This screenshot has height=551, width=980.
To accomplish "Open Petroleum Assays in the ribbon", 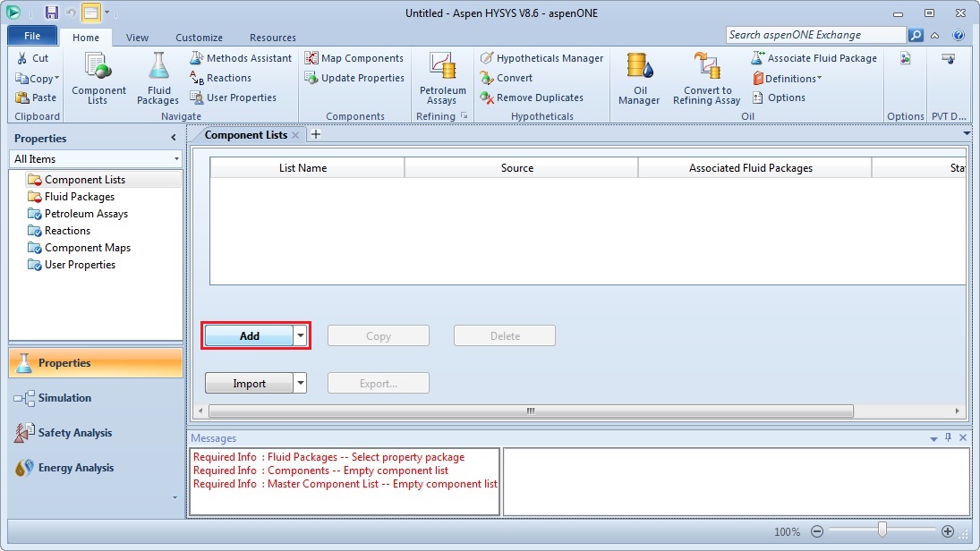I will tap(442, 78).
